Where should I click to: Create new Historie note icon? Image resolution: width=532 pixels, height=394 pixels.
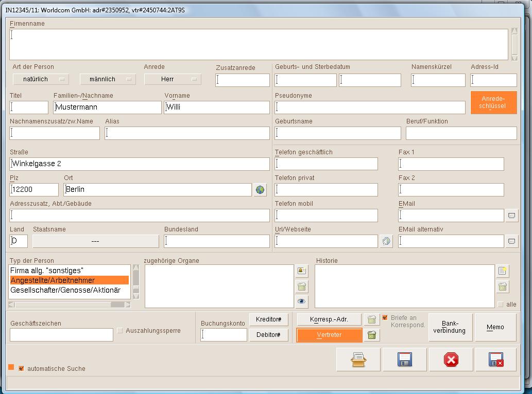tap(503, 271)
